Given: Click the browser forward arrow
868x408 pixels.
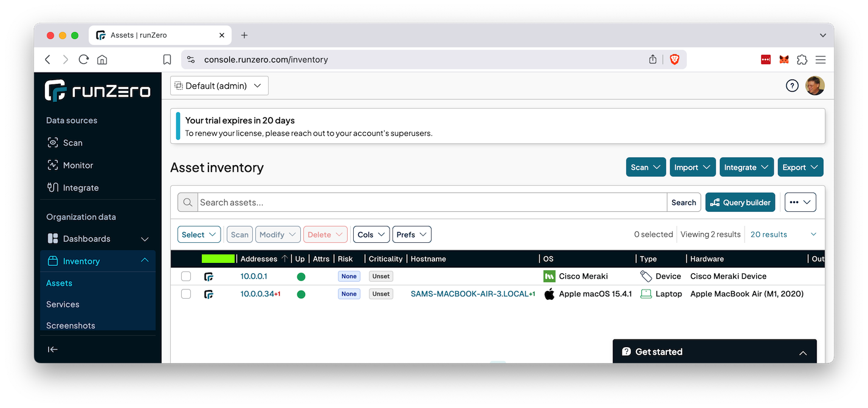Looking at the screenshot, I should (x=66, y=59).
